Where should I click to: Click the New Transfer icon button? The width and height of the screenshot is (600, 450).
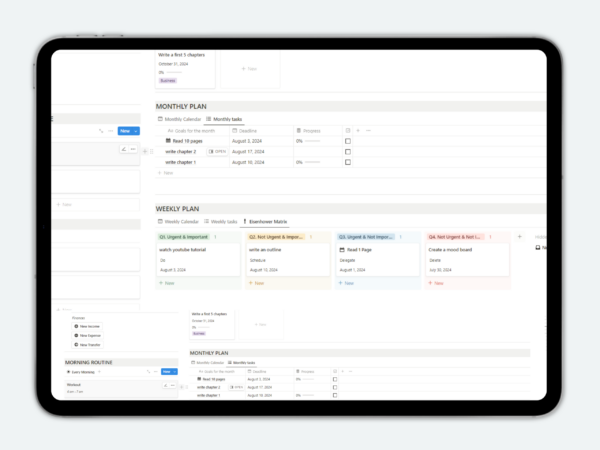[87, 345]
